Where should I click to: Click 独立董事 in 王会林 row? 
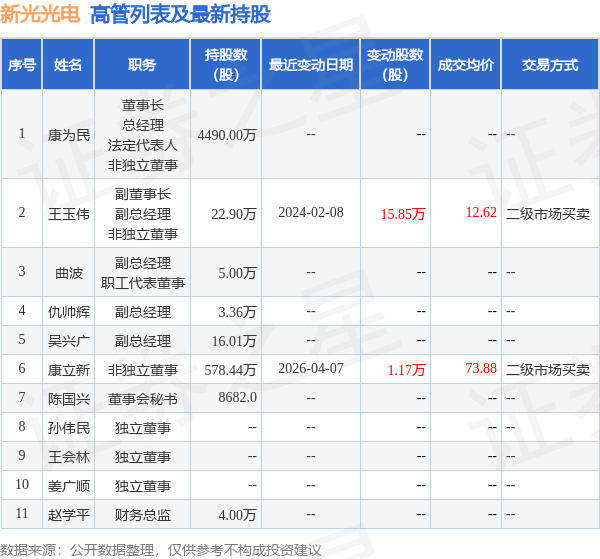pyautogui.click(x=143, y=457)
